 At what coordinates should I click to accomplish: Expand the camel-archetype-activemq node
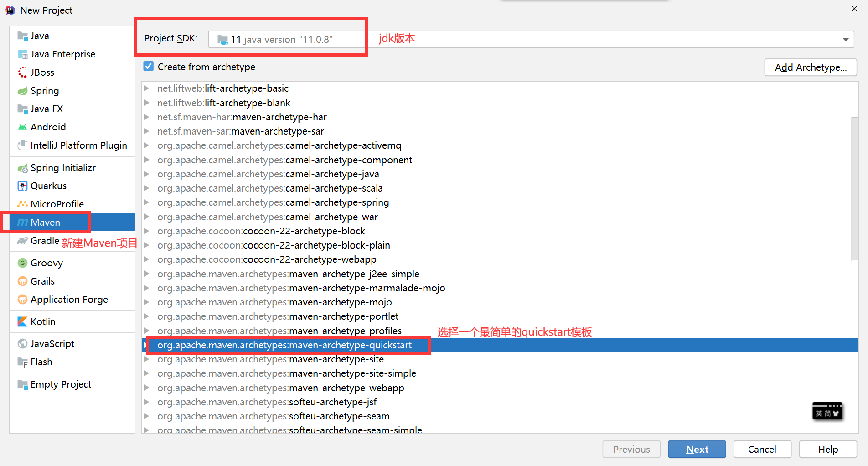coord(146,145)
